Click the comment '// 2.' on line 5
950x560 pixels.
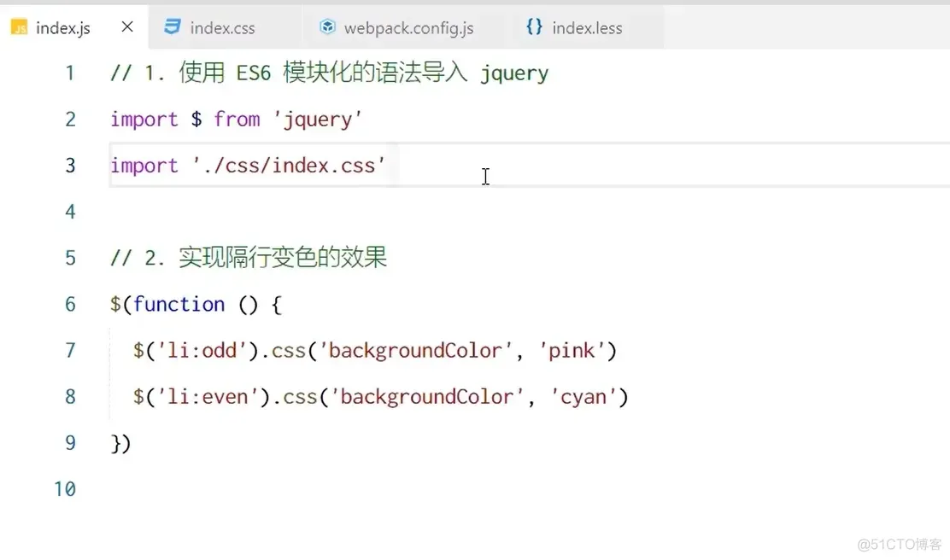(x=249, y=258)
